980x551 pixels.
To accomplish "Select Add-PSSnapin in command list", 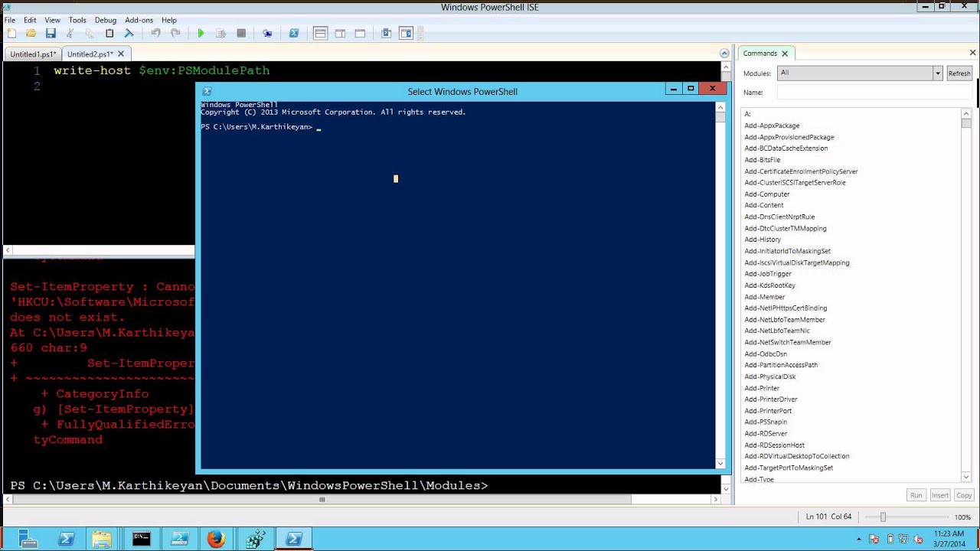I will tap(766, 422).
